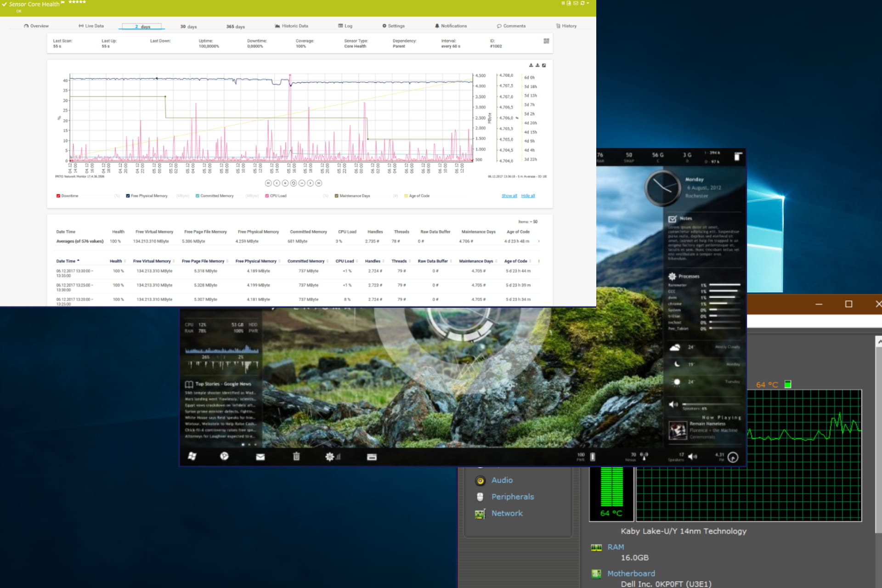This screenshot has width=882, height=588.
Task: Sort table by Handles column
Action: (x=374, y=261)
